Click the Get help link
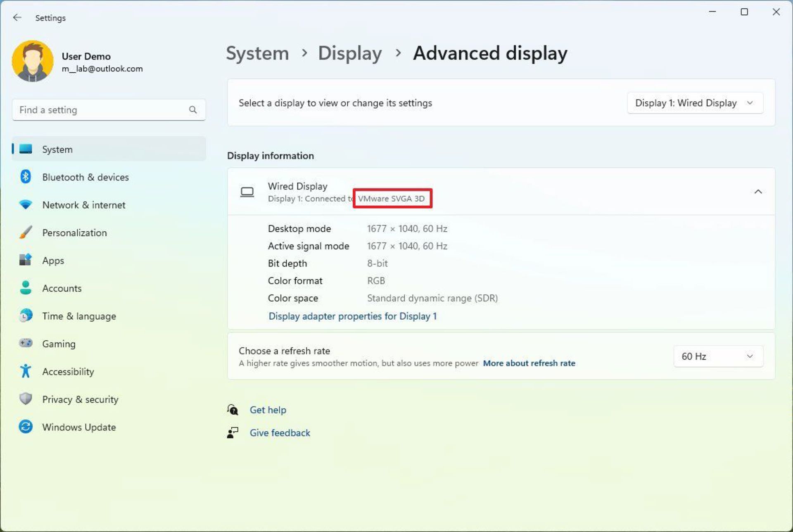Image resolution: width=793 pixels, height=532 pixels. tap(268, 410)
